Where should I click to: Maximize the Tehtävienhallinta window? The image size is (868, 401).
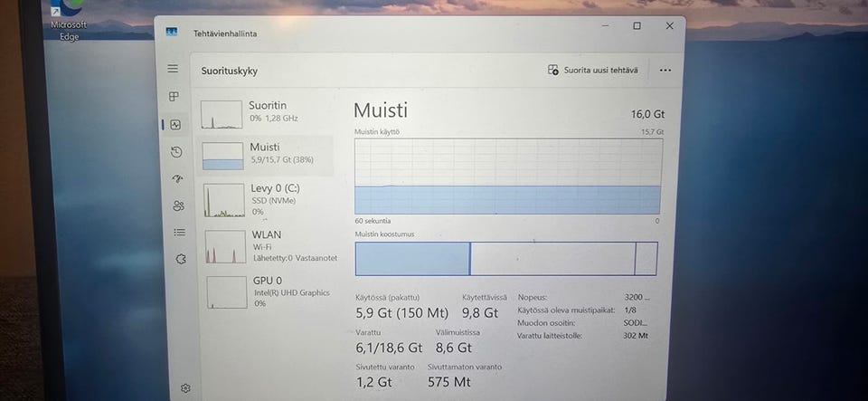(x=637, y=26)
